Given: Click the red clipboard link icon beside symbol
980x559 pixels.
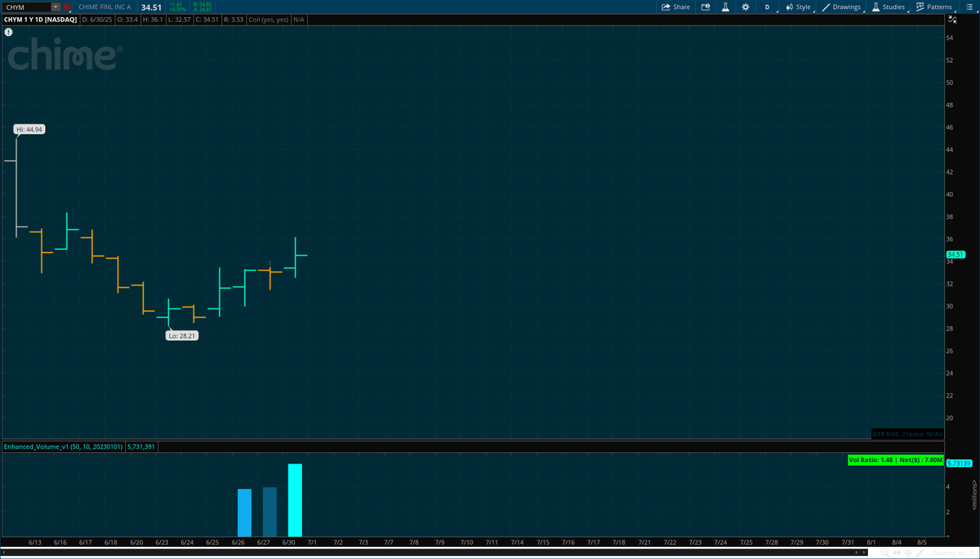Looking at the screenshot, I should point(67,7).
